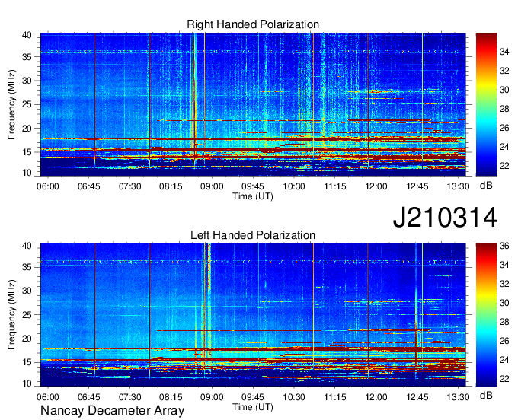Click the "28" value on Right Handed colorbar

coord(504,109)
